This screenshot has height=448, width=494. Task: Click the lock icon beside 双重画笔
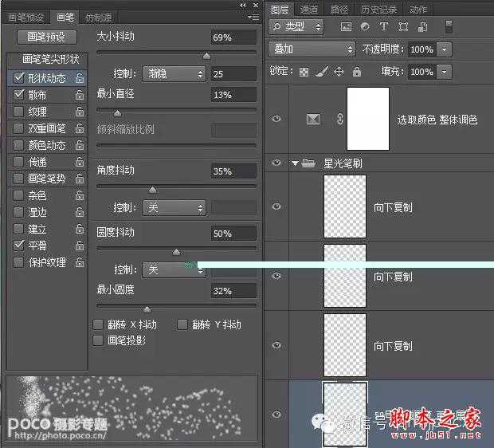(80, 128)
